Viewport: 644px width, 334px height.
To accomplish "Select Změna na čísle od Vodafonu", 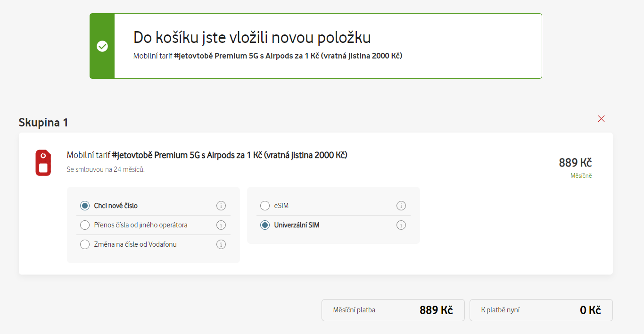I will [x=85, y=244].
